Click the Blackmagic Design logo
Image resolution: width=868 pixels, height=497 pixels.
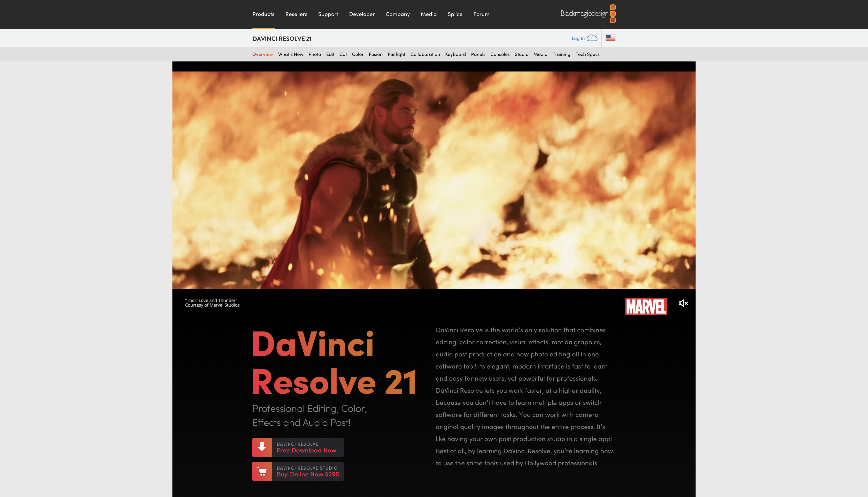click(x=588, y=14)
